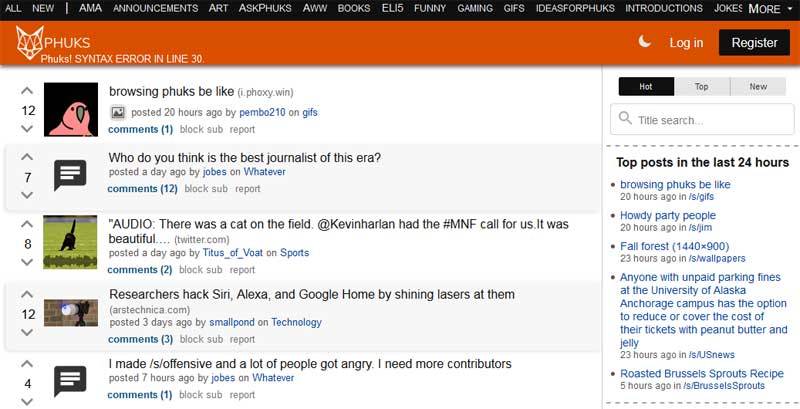This screenshot has width=800, height=409.
Task: Open the Phuks fox logo home link
Action: tap(30, 42)
